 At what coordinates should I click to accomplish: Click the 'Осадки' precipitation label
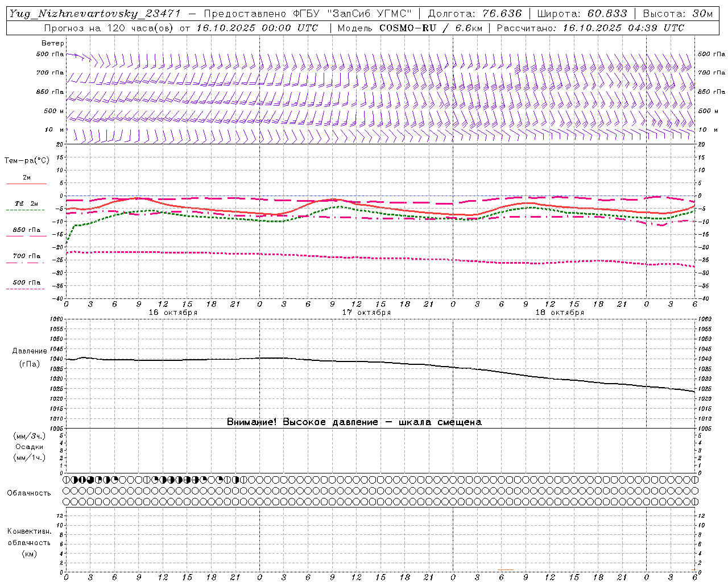tap(30, 447)
